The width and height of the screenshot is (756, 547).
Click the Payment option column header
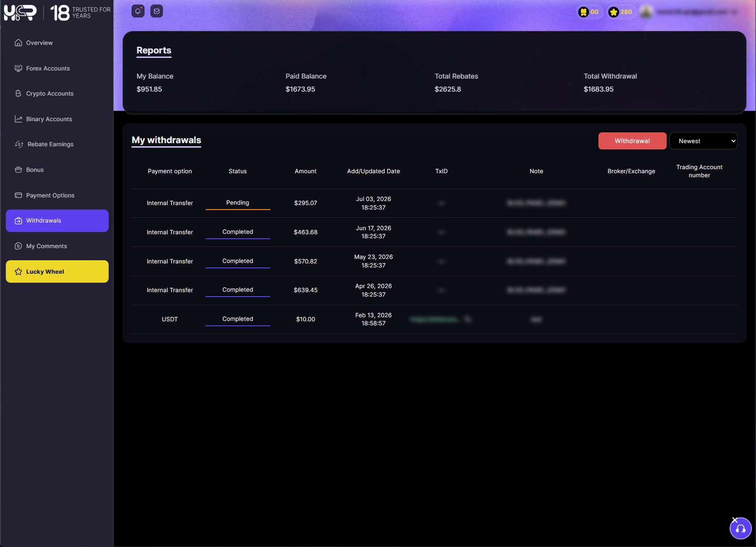[170, 171]
